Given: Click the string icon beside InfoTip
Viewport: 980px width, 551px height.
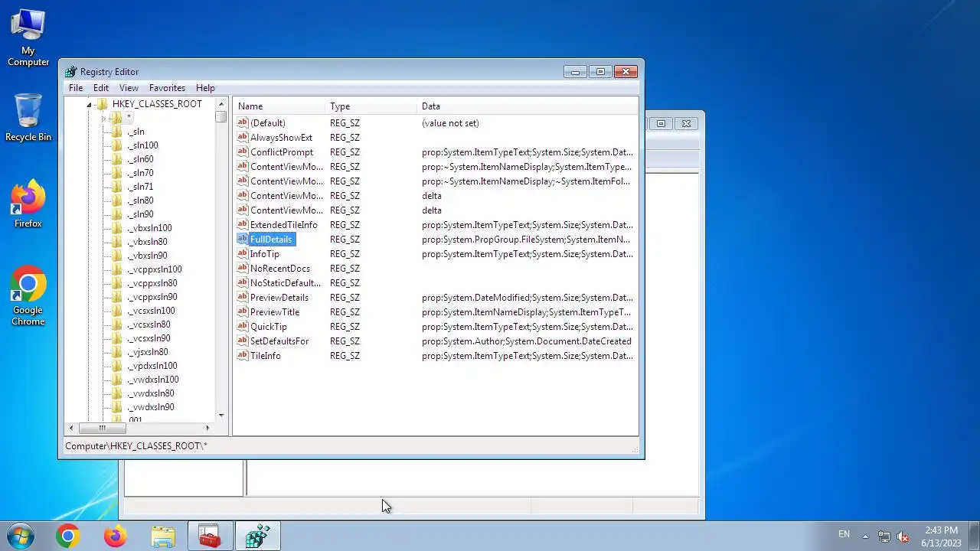Looking at the screenshot, I should [243, 253].
